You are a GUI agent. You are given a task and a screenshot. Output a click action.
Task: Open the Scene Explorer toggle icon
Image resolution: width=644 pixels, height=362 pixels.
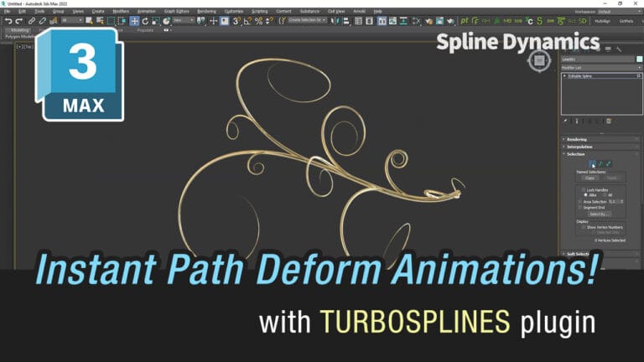tap(359, 21)
